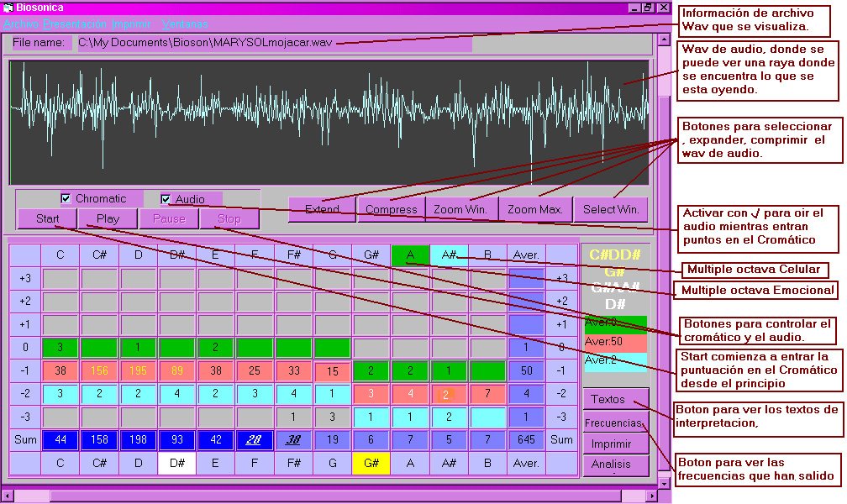Image resolution: width=847 pixels, height=504 pixels.
Task: Click the Zoom Win. button
Action: tap(460, 209)
